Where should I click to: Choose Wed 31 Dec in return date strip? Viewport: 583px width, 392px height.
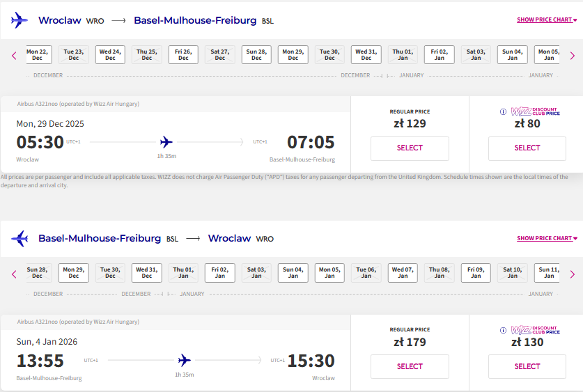(147, 273)
